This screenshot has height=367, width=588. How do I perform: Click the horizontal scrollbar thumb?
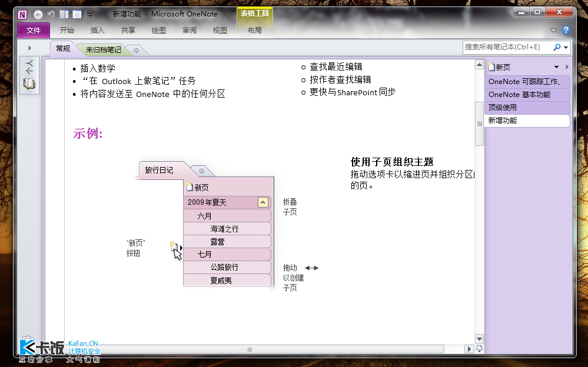[x=250, y=349]
